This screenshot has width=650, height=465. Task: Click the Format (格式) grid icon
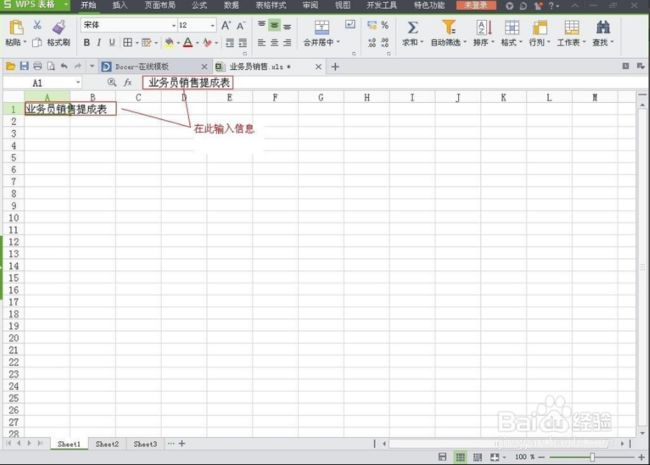(512, 27)
